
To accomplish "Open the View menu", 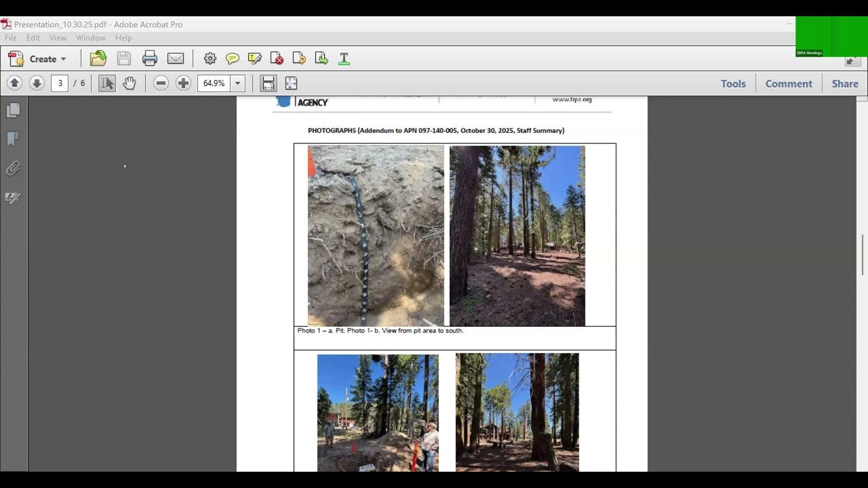I will tap(58, 38).
